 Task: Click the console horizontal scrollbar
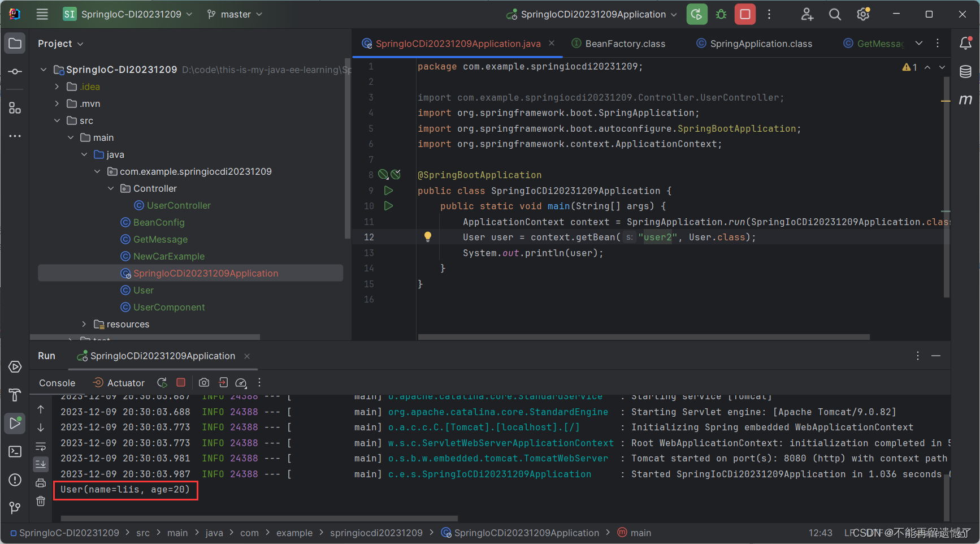coord(259,518)
